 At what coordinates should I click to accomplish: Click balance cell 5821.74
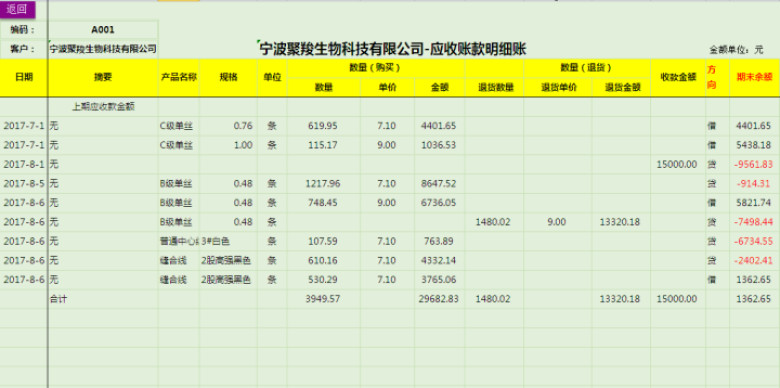pos(755,203)
